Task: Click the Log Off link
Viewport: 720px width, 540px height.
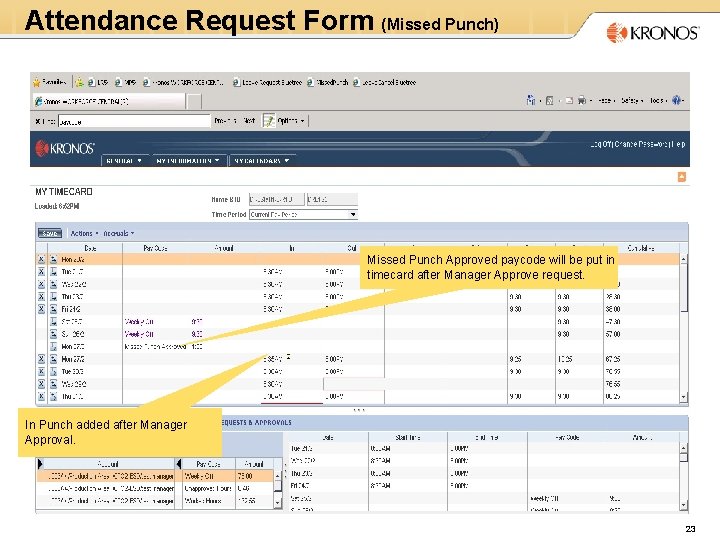Action: point(602,144)
